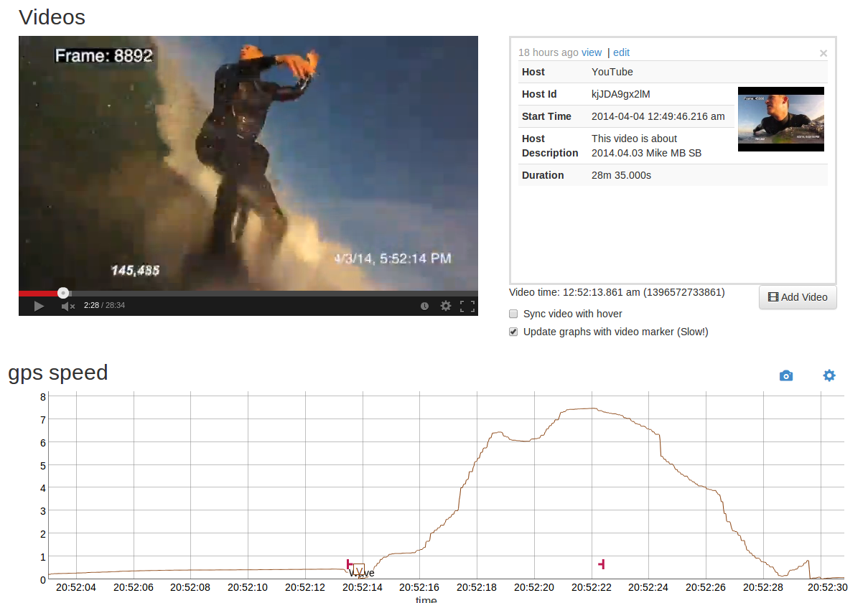The image size is (868, 603).
Task: Close the video info panel with X
Action: click(823, 53)
